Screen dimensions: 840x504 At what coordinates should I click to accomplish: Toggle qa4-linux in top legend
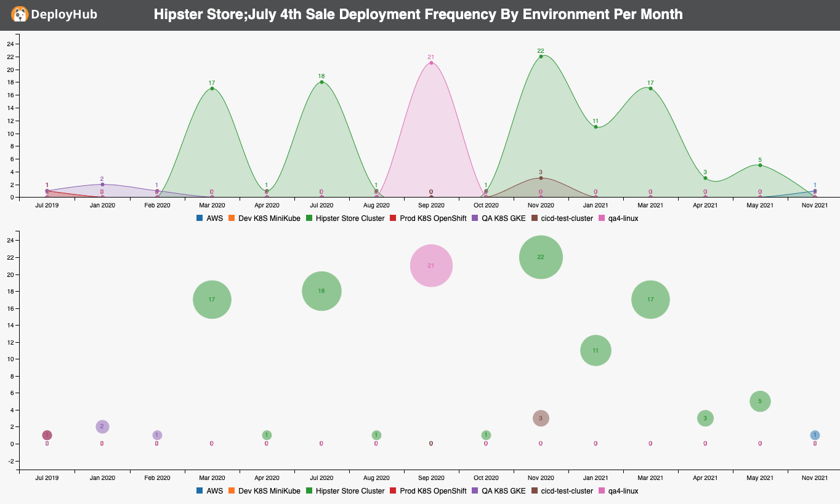(618, 218)
